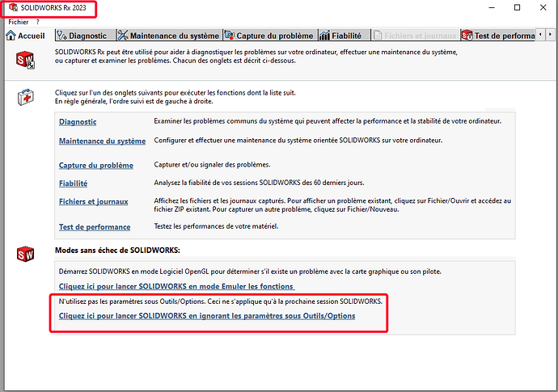Click the Maintenance du système tab tools icon
Screen dimensions: 558x392
click(123, 36)
